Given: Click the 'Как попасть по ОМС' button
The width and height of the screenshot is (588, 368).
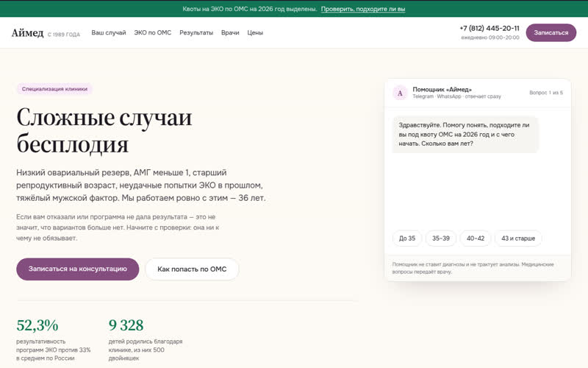Looking at the screenshot, I should (192, 269).
